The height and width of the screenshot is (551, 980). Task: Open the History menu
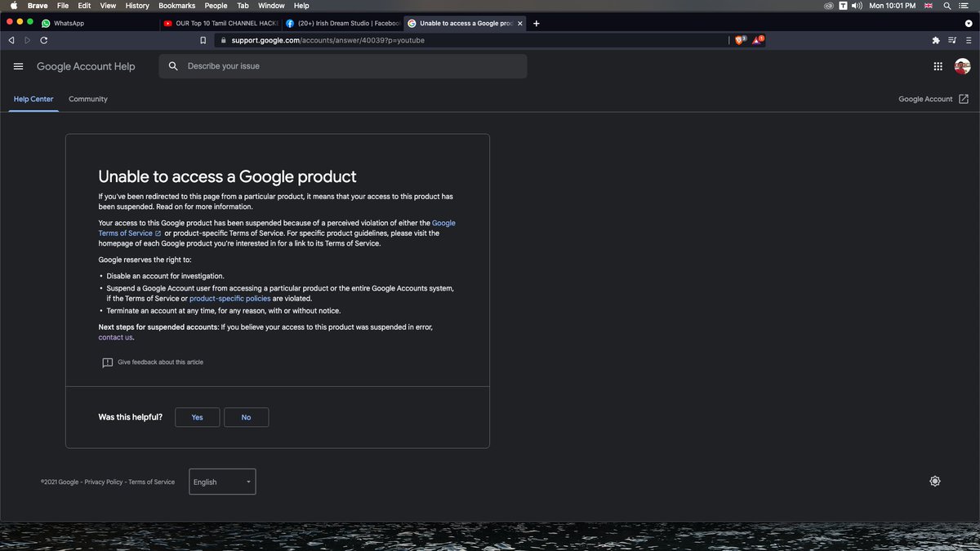click(137, 6)
